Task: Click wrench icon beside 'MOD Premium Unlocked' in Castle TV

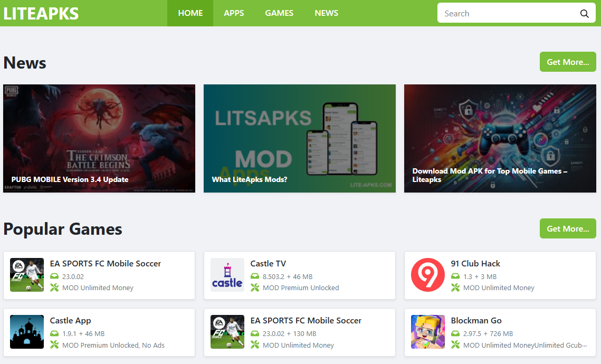Action: [255, 288]
